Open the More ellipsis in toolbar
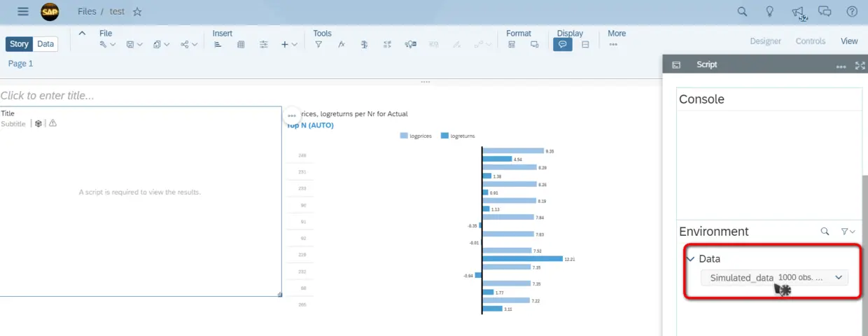The image size is (868, 336). click(613, 45)
